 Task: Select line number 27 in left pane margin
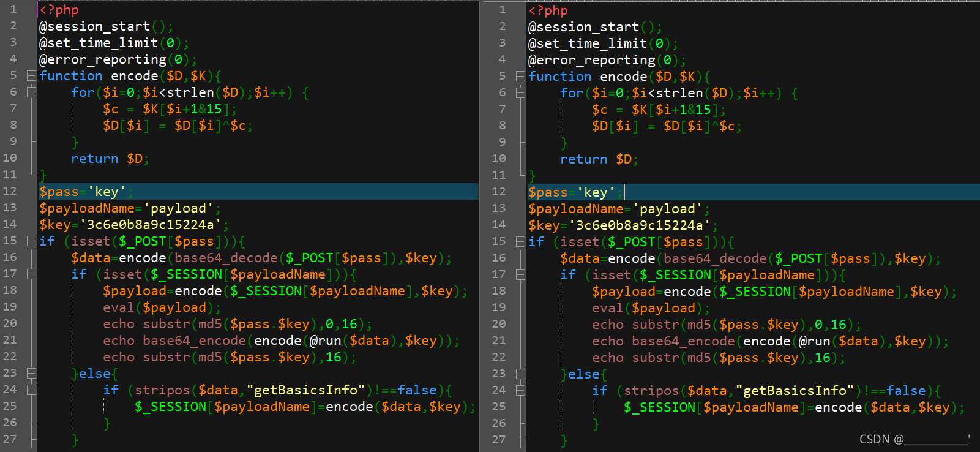point(10,439)
